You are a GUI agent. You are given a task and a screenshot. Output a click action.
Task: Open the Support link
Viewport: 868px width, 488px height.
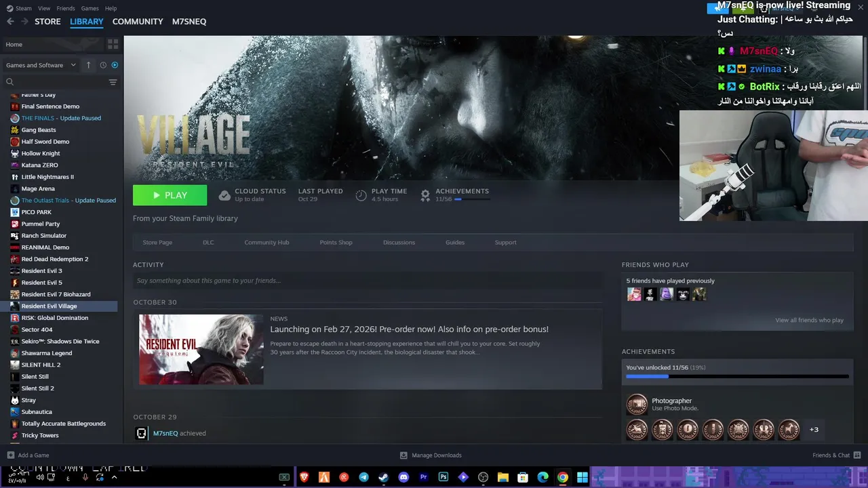click(505, 242)
